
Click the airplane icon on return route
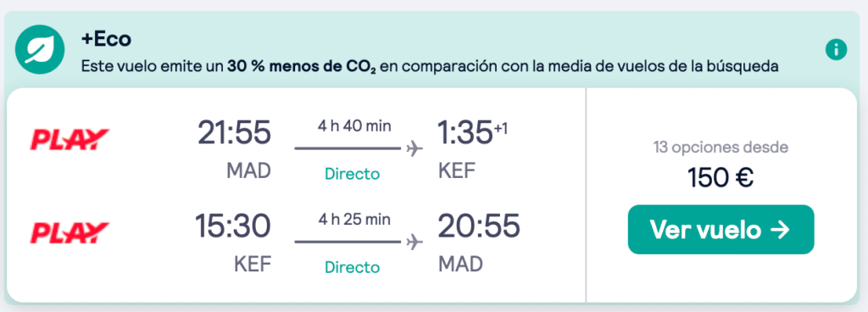coord(414,242)
